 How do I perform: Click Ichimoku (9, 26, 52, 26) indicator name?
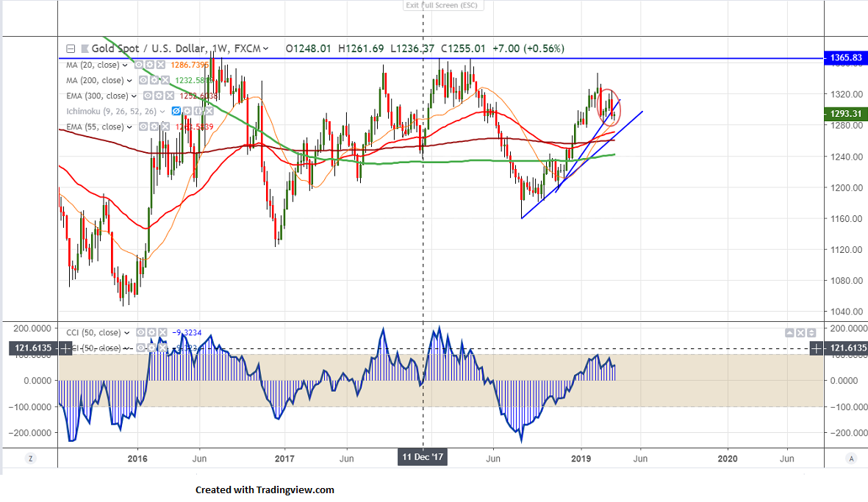click(x=111, y=111)
